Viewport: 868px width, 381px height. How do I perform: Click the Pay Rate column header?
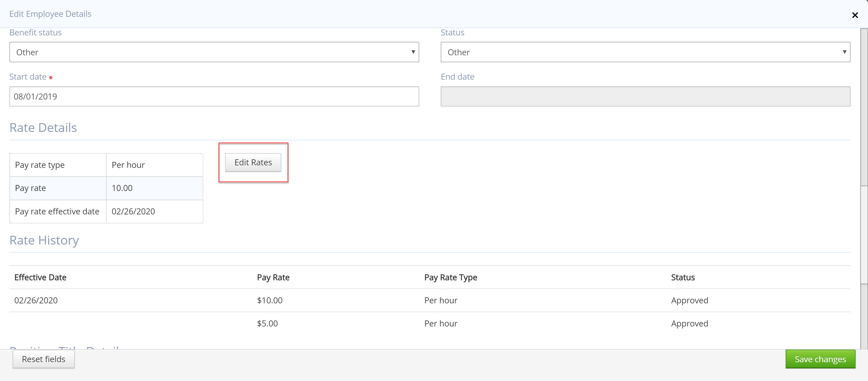click(x=273, y=277)
